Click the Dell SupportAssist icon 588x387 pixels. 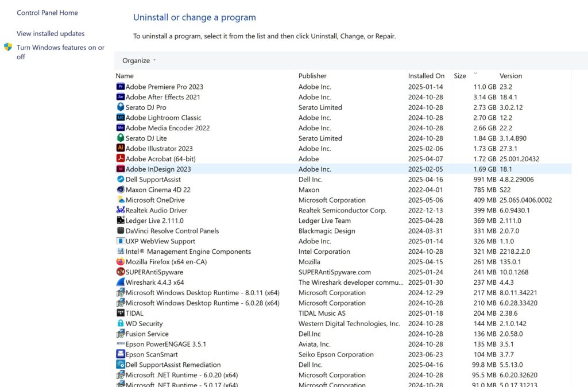pyautogui.click(x=121, y=179)
